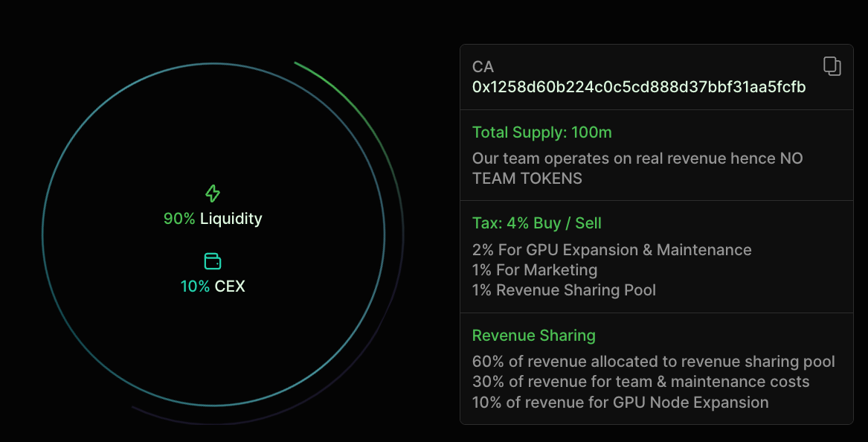The image size is (868, 442).
Task: Click the Revenue Sharing heading
Action: 533,336
